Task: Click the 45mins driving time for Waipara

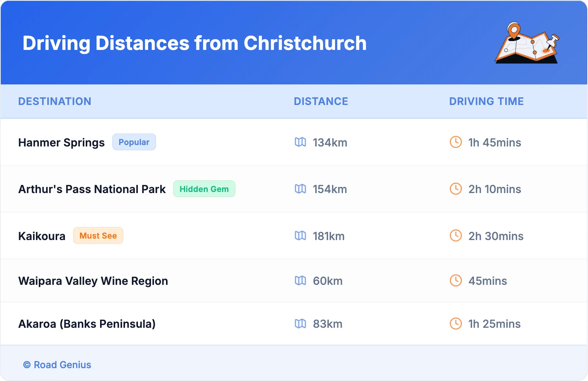Action: click(x=488, y=281)
